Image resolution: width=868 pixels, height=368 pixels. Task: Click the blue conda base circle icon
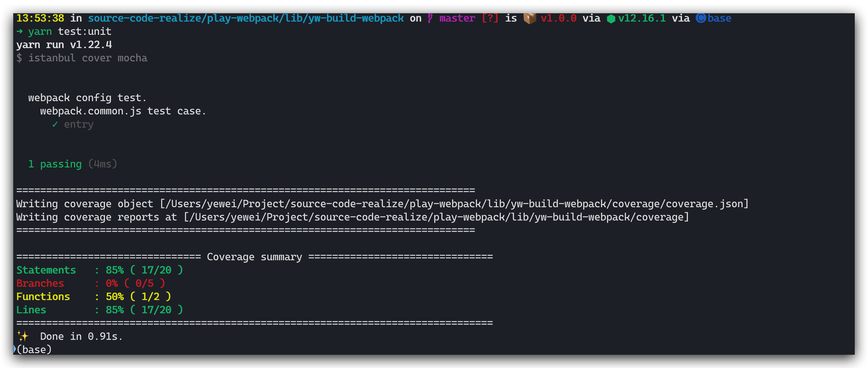tap(700, 18)
